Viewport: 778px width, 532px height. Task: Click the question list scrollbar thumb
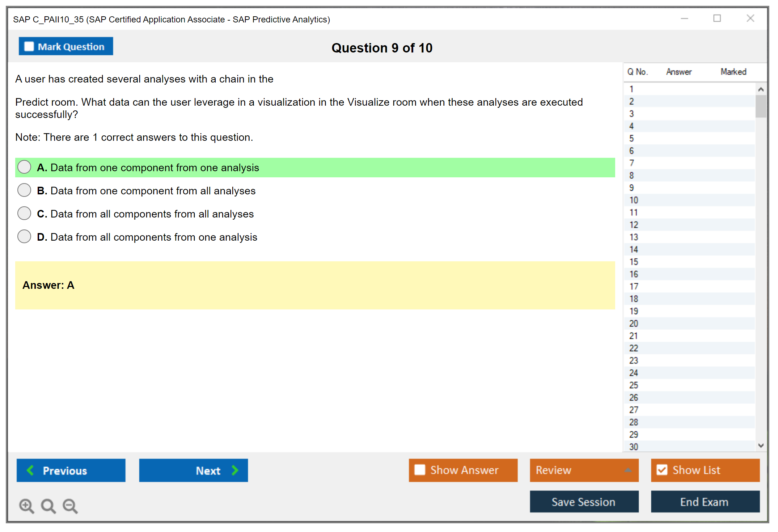pos(761,106)
